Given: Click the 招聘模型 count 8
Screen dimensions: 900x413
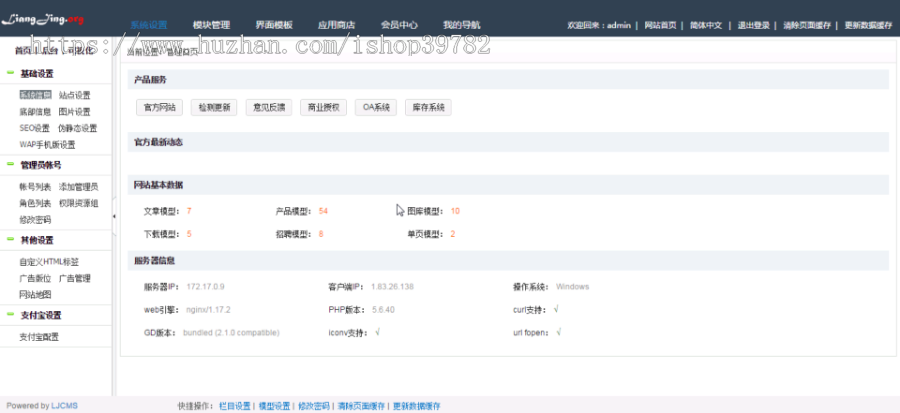Looking at the screenshot, I should pyautogui.click(x=321, y=234).
